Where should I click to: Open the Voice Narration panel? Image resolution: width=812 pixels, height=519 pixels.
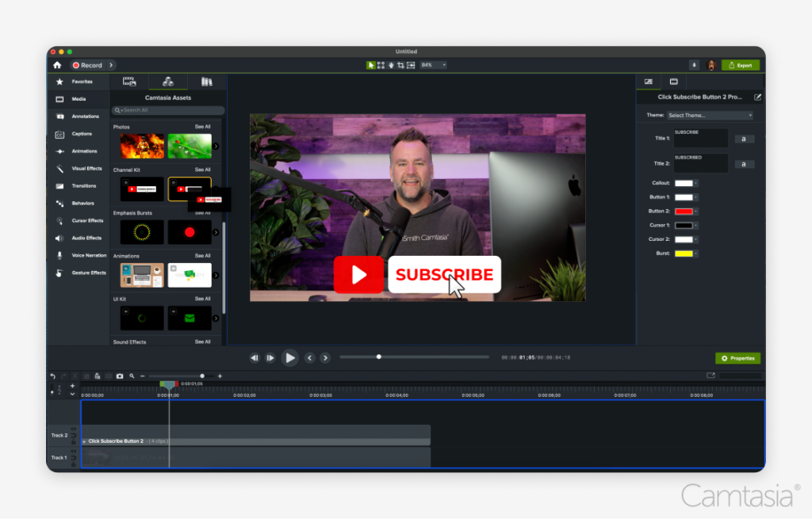tap(77, 256)
